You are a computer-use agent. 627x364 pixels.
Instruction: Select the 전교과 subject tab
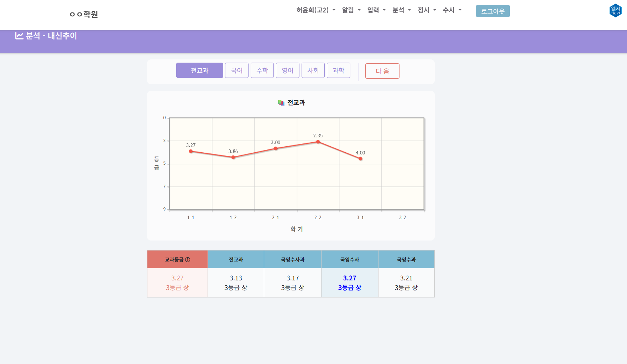point(199,70)
